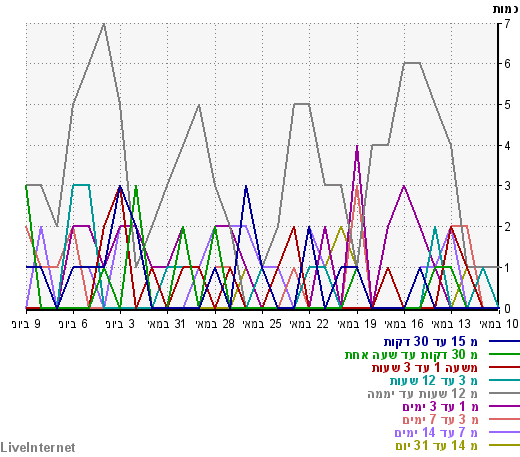This screenshot has width=520, height=457.
Task: Click the y-axis value 3
Action: (x=507, y=186)
